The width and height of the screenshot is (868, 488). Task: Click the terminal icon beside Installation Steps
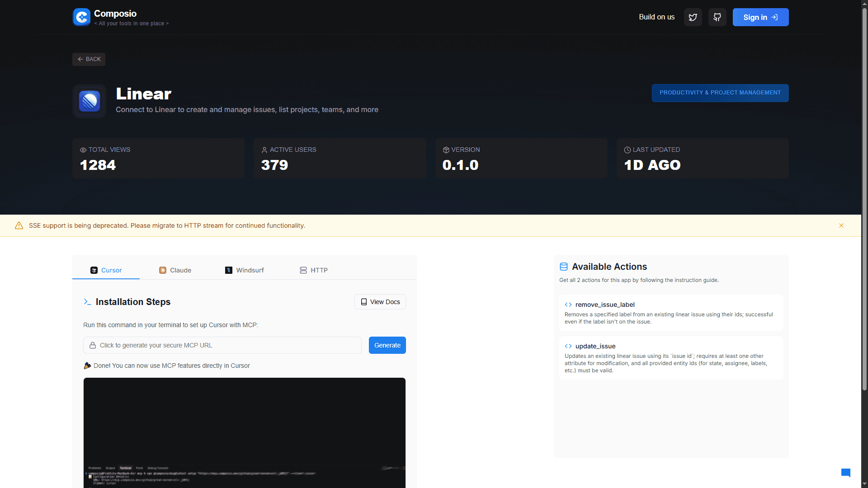[87, 302]
